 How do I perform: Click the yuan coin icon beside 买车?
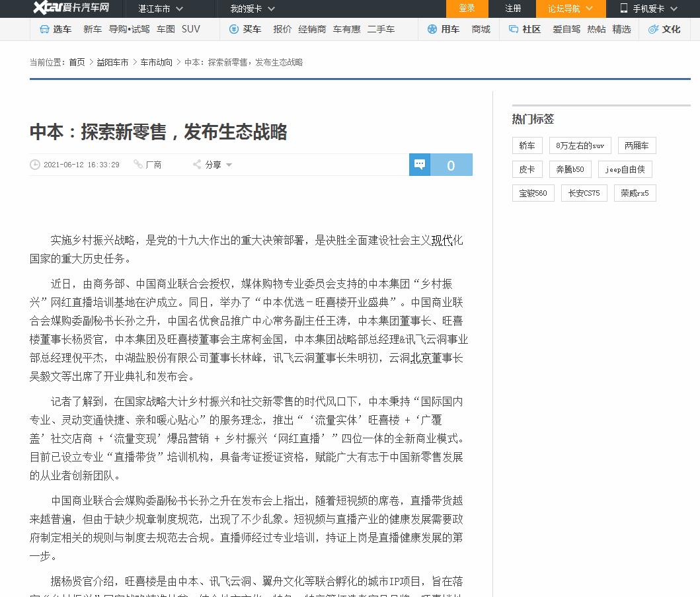pyautogui.click(x=234, y=30)
